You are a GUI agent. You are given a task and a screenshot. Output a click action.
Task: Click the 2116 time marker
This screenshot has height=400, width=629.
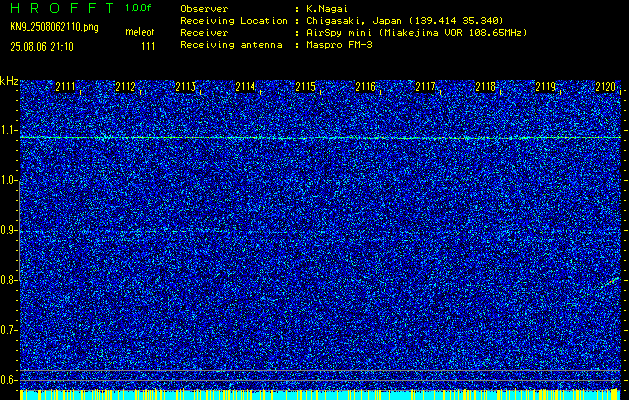click(x=365, y=87)
